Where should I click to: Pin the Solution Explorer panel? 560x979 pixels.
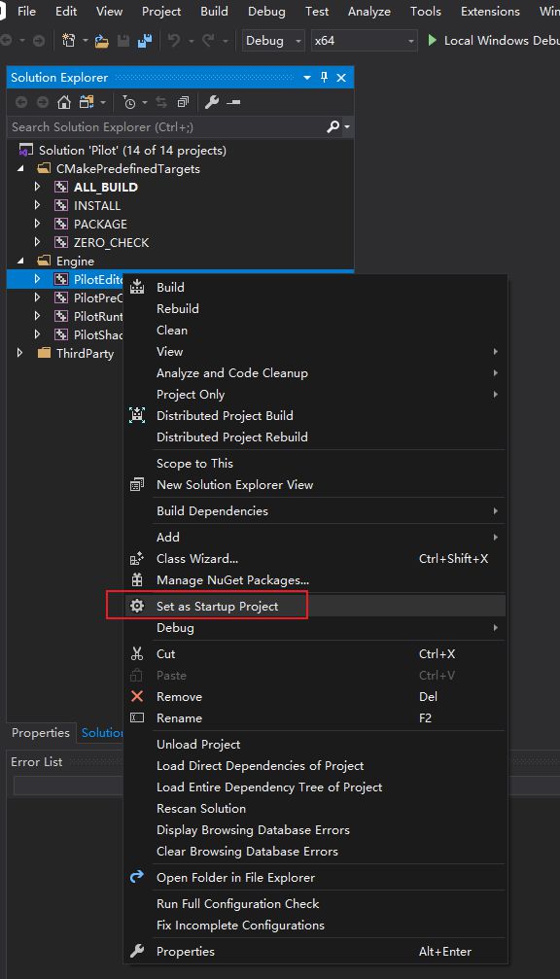tap(324, 78)
